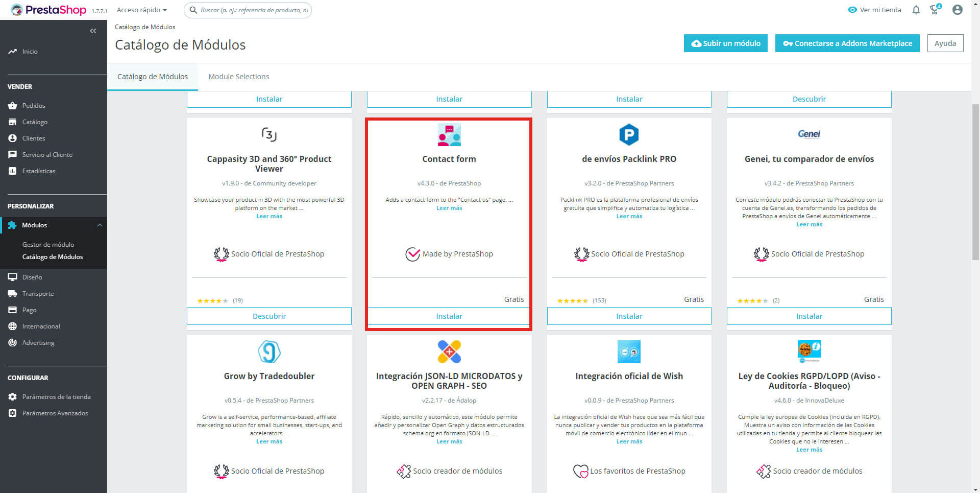Click the search magnifier icon
The height and width of the screenshot is (493, 980).
click(x=193, y=10)
